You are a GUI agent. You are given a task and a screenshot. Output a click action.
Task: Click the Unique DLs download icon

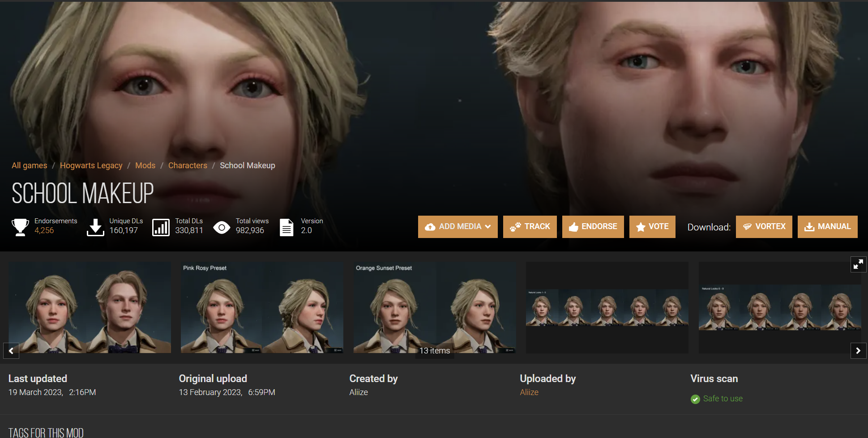pyautogui.click(x=95, y=227)
